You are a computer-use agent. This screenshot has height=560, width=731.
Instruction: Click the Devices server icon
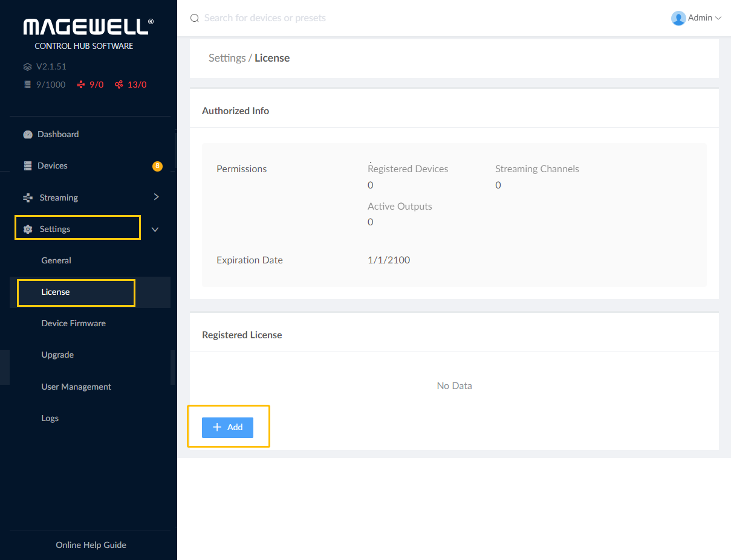click(x=28, y=166)
